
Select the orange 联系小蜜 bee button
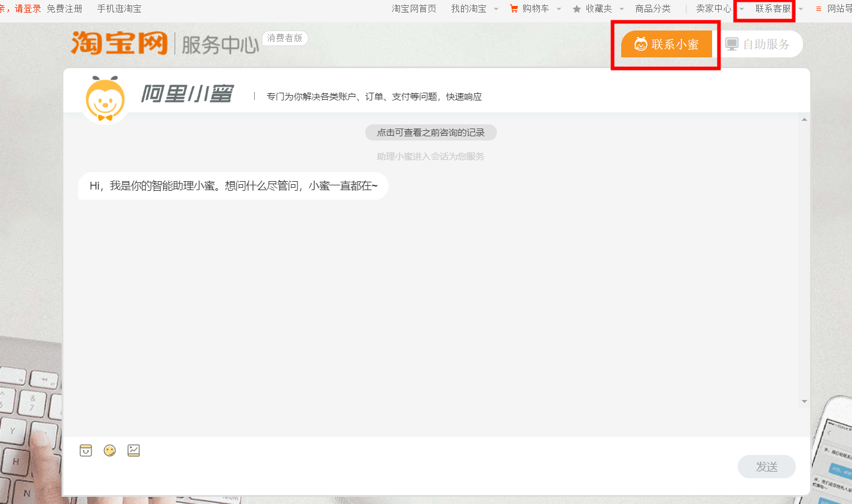[x=665, y=44]
